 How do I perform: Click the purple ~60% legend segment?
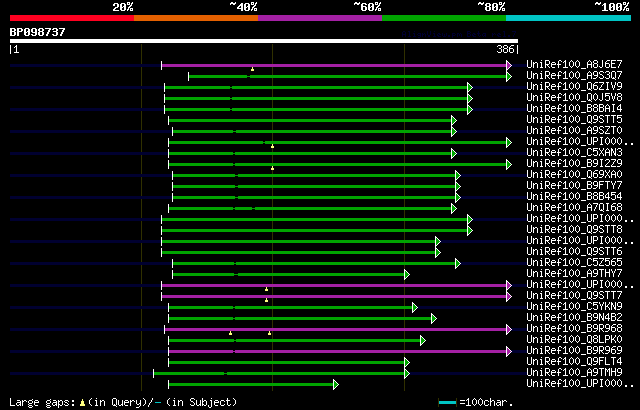(x=320, y=18)
